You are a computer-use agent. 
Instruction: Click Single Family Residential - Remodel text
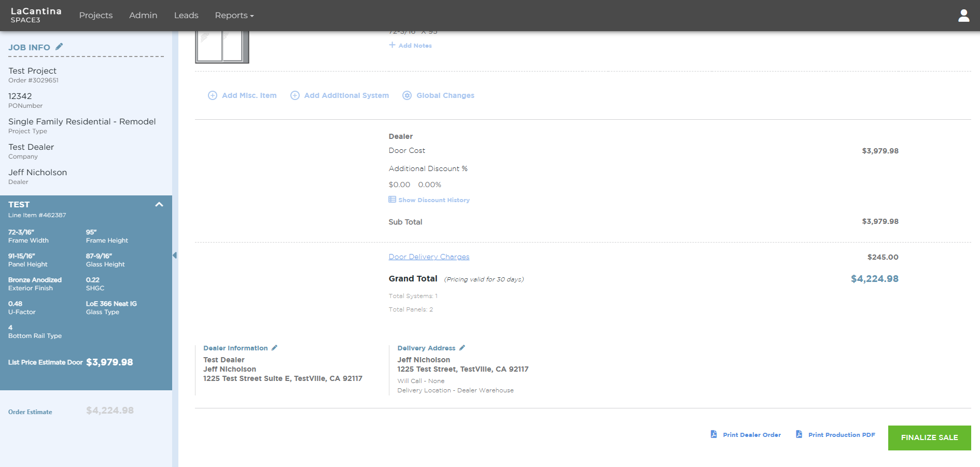coord(82,121)
